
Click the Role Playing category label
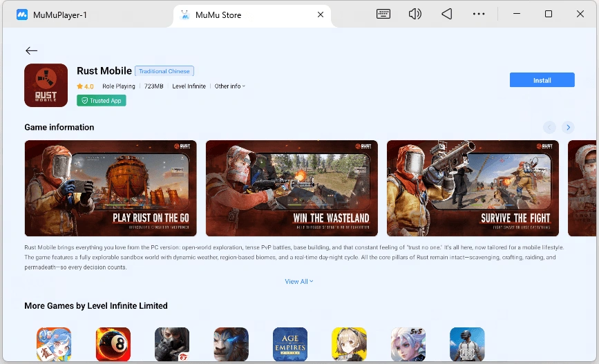pyautogui.click(x=118, y=86)
